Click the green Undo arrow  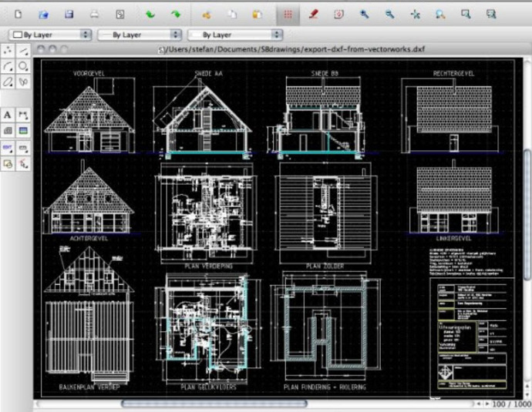[150, 14]
